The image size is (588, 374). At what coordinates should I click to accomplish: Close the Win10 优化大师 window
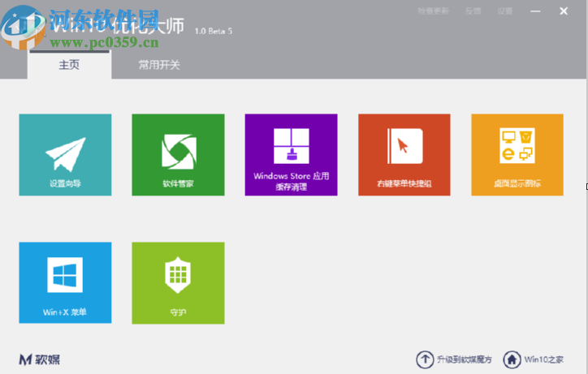point(564,11)
